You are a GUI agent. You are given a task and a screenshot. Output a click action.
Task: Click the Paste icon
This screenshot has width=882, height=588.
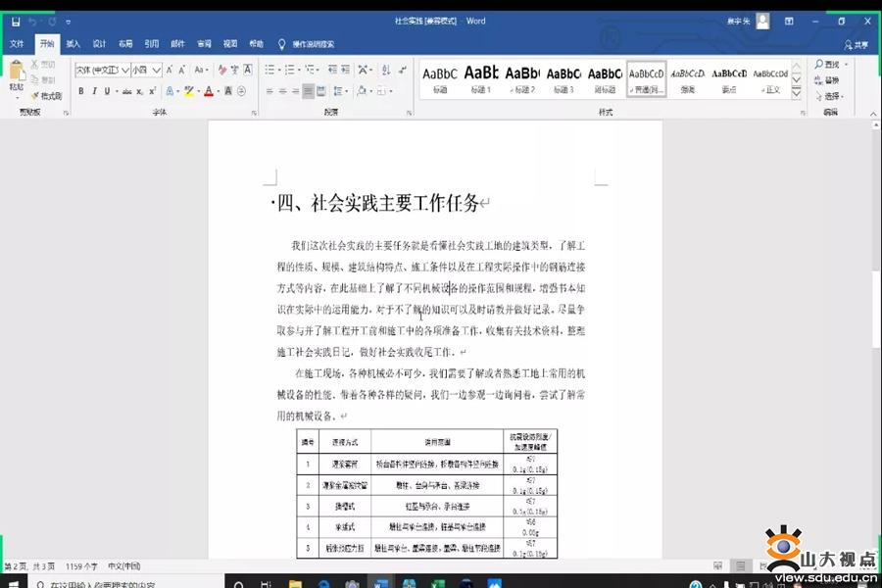[x=16, y=75]
